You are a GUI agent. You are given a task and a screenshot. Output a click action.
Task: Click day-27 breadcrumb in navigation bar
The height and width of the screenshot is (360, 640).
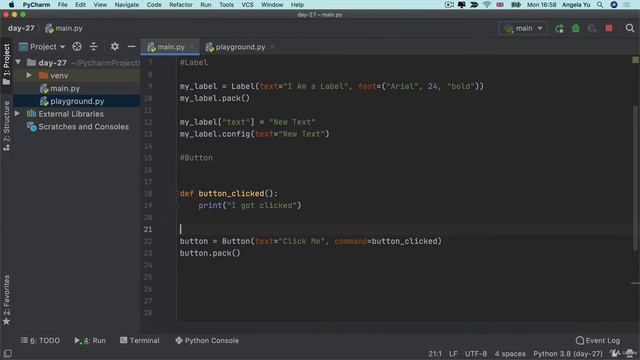pos(21,28)
